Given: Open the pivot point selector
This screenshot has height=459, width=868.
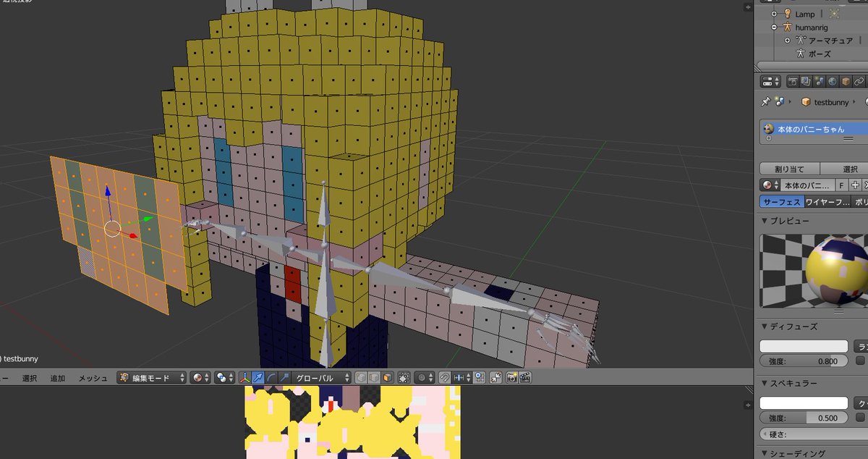Looking at the screenshot, I should (225, 378).
